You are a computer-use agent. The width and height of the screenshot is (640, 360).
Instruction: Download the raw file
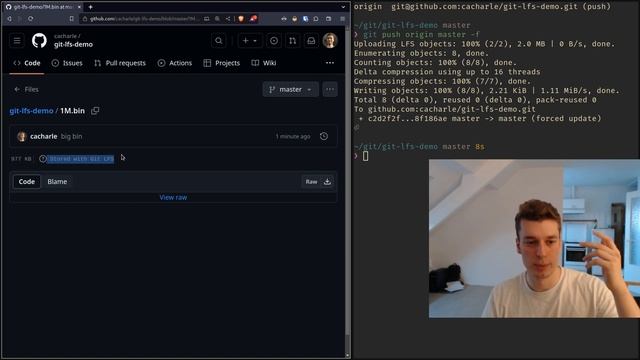pos(327,182)
